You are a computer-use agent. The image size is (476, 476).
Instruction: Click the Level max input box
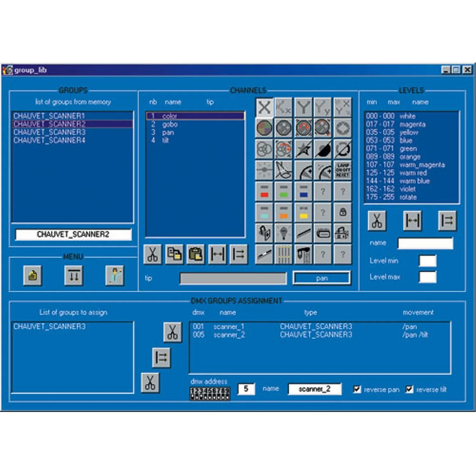tap(427, 277)
